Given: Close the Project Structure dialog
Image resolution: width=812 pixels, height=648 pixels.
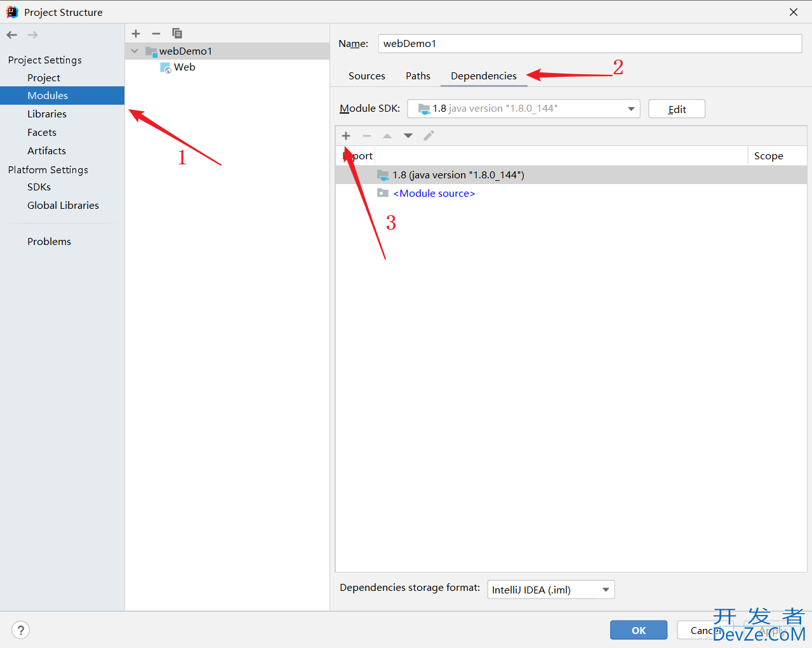Looking at the screenshot, I should click(794, 12).
